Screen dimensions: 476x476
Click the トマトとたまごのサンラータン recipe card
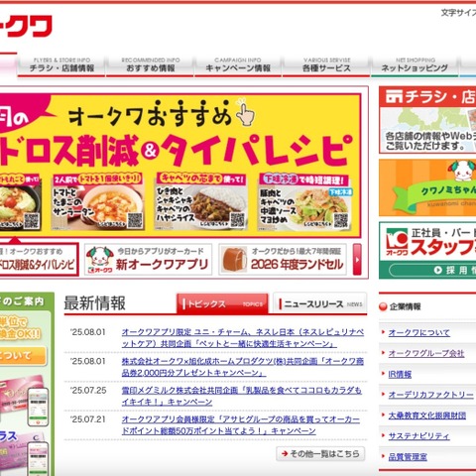(98, 202)
